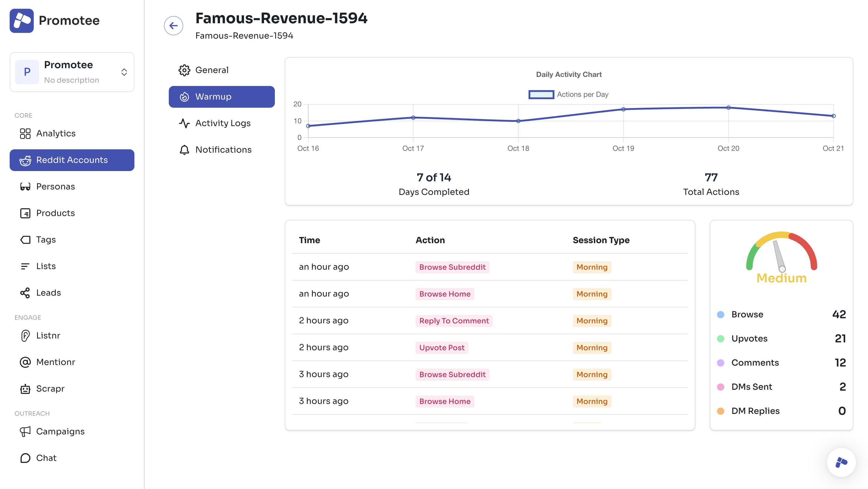
Task: Click the Analytics grid icon
Action: [x=25, y=134]
